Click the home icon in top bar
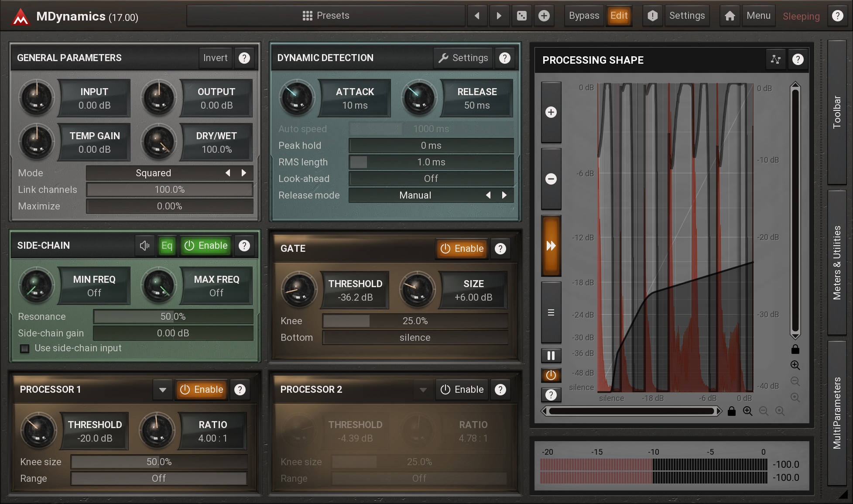 730,16
